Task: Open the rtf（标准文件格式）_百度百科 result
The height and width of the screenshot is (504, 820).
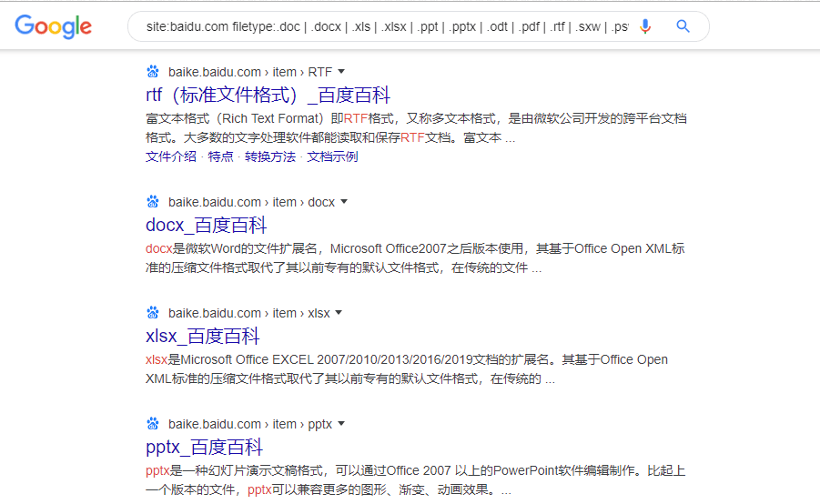Action: coord(268,95)
